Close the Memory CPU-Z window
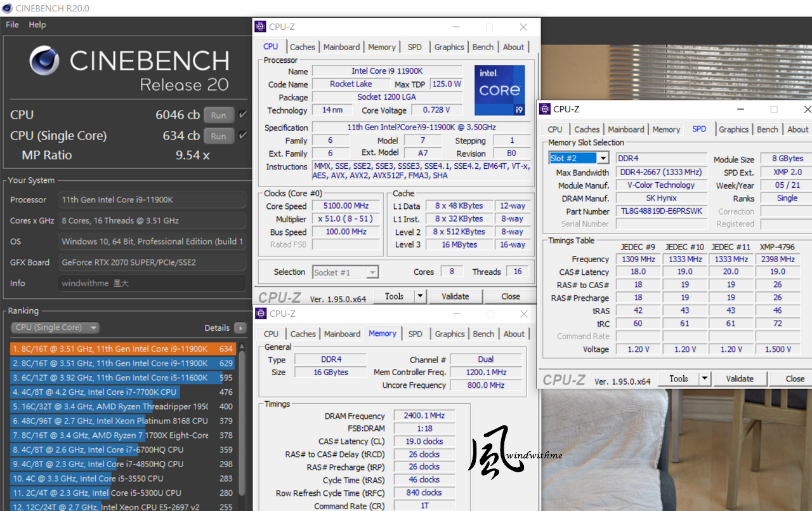The height and width of the screenshot is (511, 812). click(x=523, y=314)
